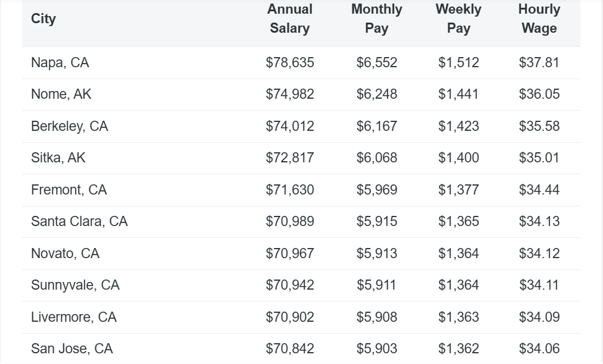Click the Sunnyvale, CA row label

coord(76,285)
